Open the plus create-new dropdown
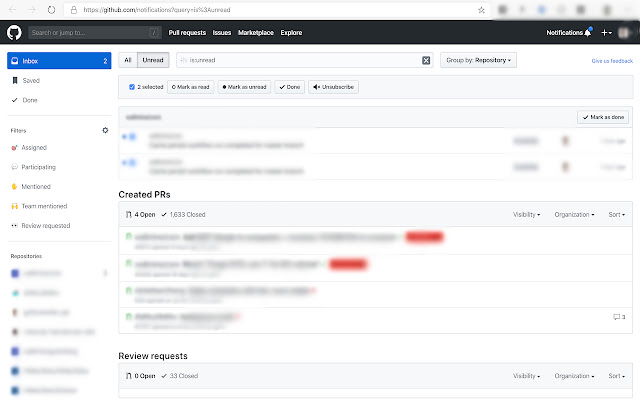 click(606, 33)
